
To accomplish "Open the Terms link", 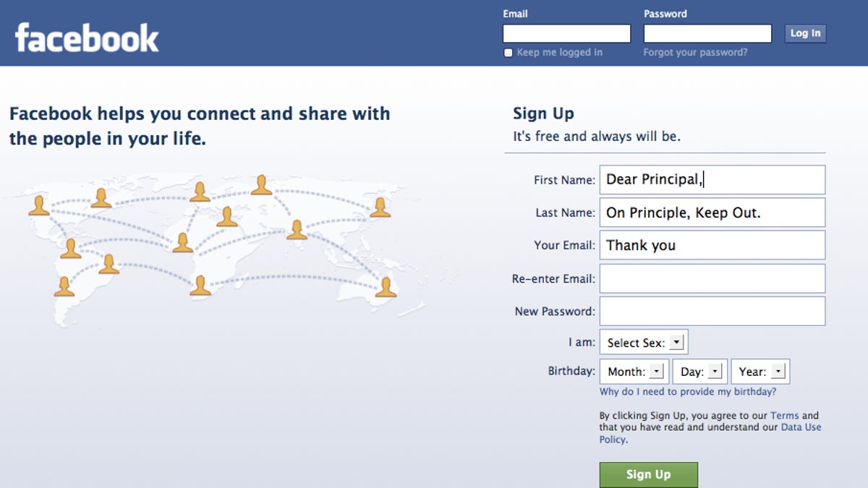I will coord(784,416).
